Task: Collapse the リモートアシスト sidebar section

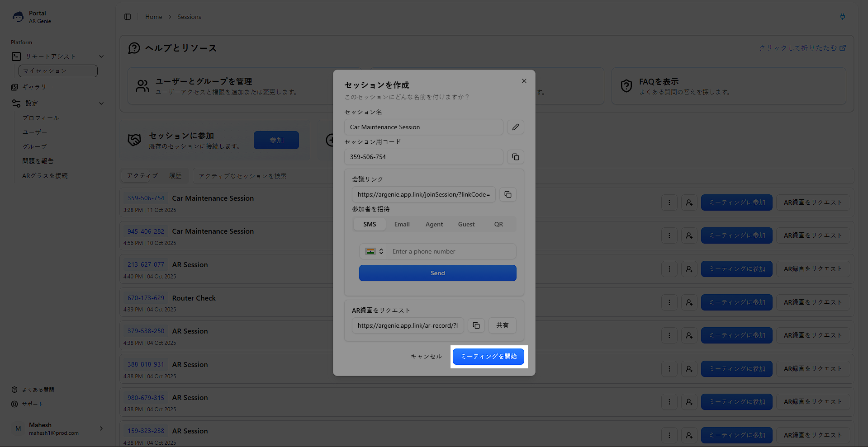Action: (101, 56)
